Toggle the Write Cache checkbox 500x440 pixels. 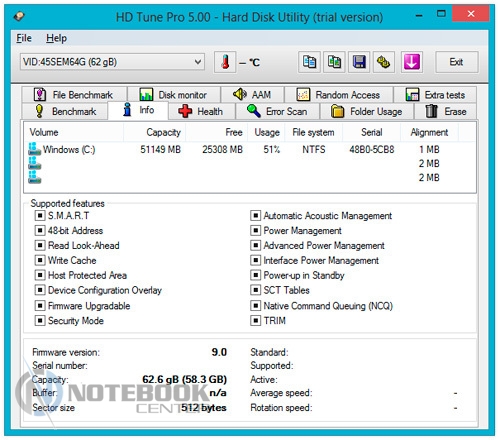(40, 260)
